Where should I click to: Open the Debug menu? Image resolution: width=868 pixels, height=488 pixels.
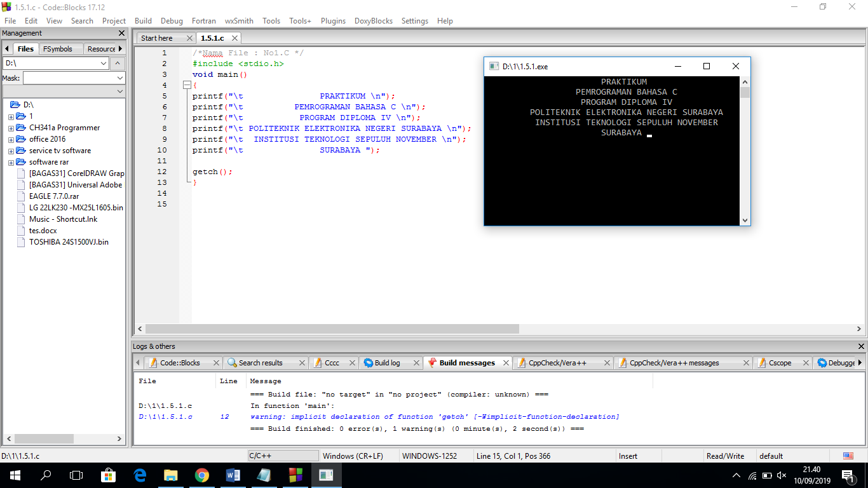tap(172, 21)
